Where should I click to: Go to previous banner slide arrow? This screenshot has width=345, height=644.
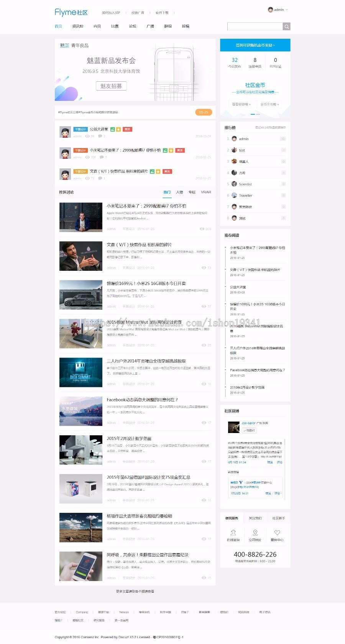59,71
